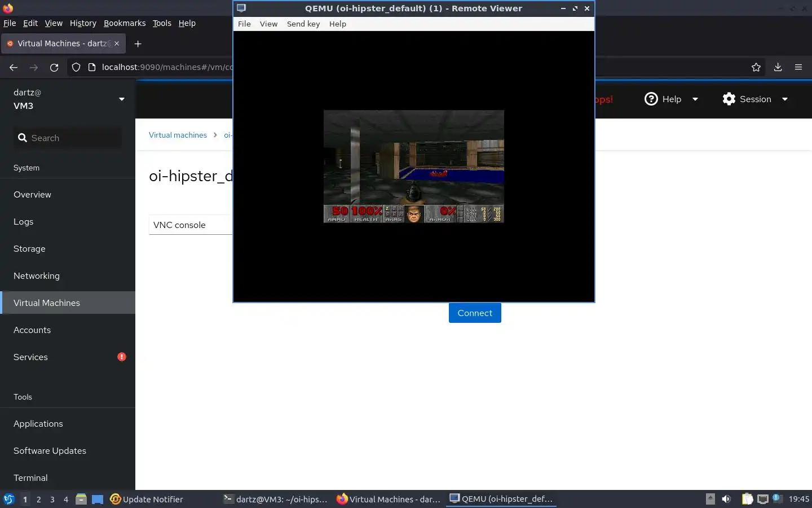Click network monitor icon in system tray
Screen dimensions: 812x508
point(763,499)
